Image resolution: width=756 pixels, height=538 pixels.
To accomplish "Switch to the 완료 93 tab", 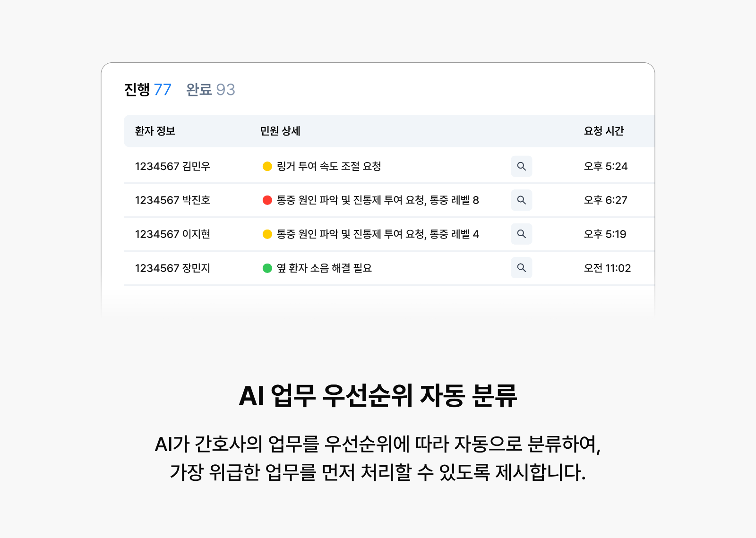I will pyautogui.click(x=210, y=89).
